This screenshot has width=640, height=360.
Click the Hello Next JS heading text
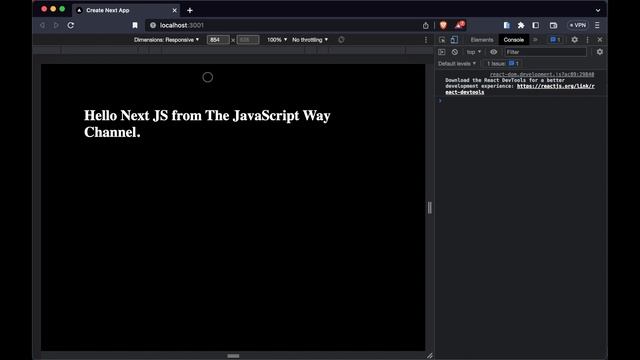coord(207,124)
